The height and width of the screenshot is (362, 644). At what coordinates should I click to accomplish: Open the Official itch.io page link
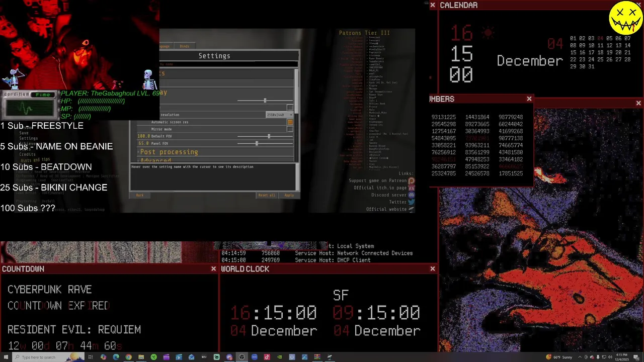point(380,188)
